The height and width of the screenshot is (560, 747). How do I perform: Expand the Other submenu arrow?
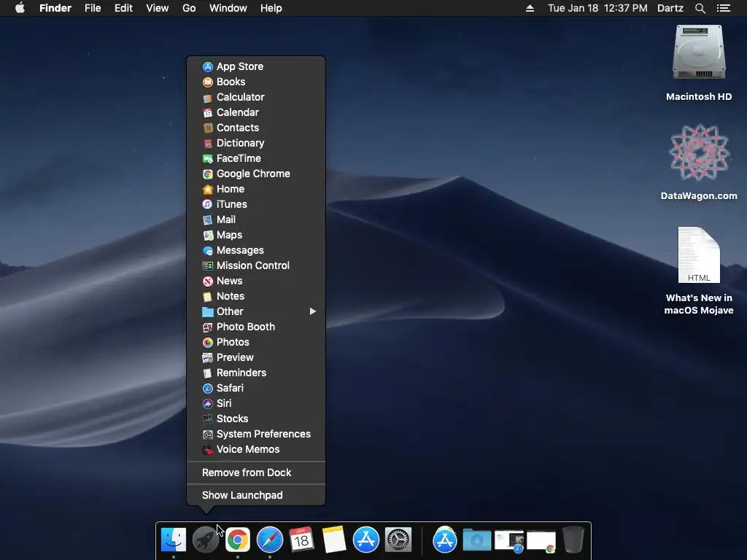tap(312, 311)
